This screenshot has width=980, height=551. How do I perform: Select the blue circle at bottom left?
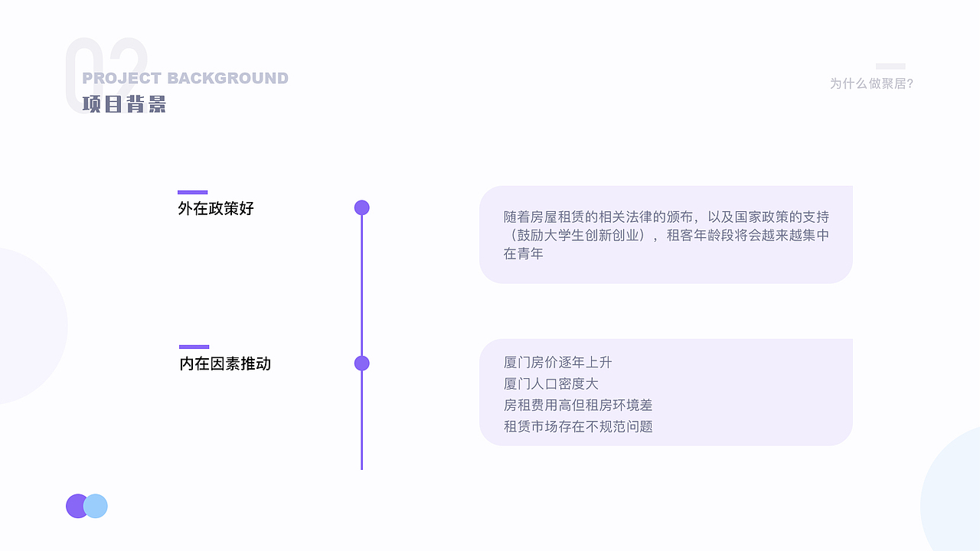[x=96, y=506]
